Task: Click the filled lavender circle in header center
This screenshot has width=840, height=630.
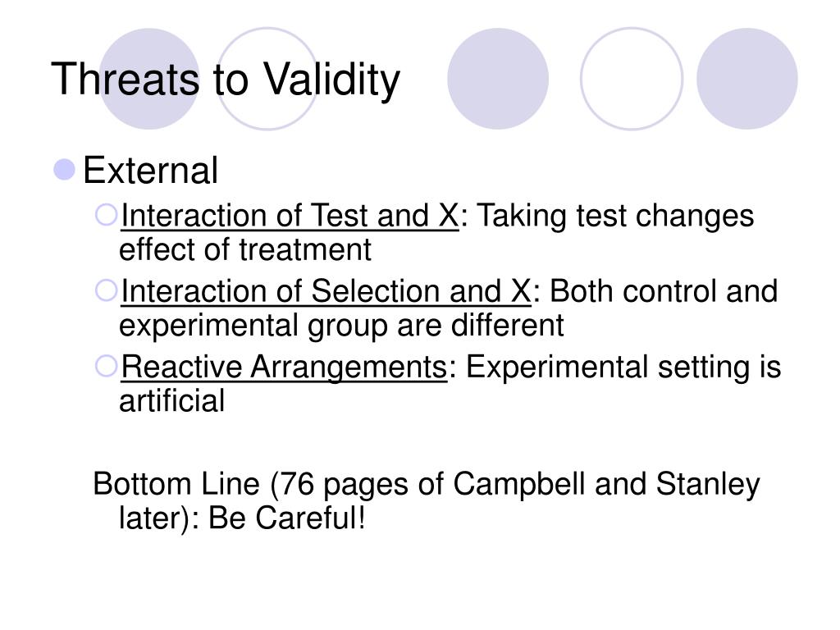Action: (498, 79)
